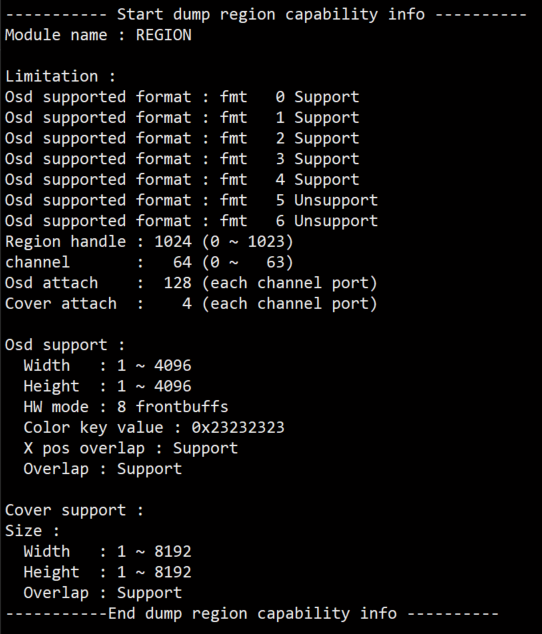
Task: Click the Cover Width '1 ~ 8192' line
Action: 107,552
